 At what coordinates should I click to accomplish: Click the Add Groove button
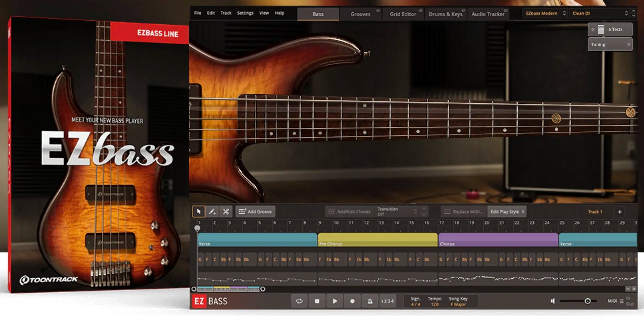coord(255,212)
